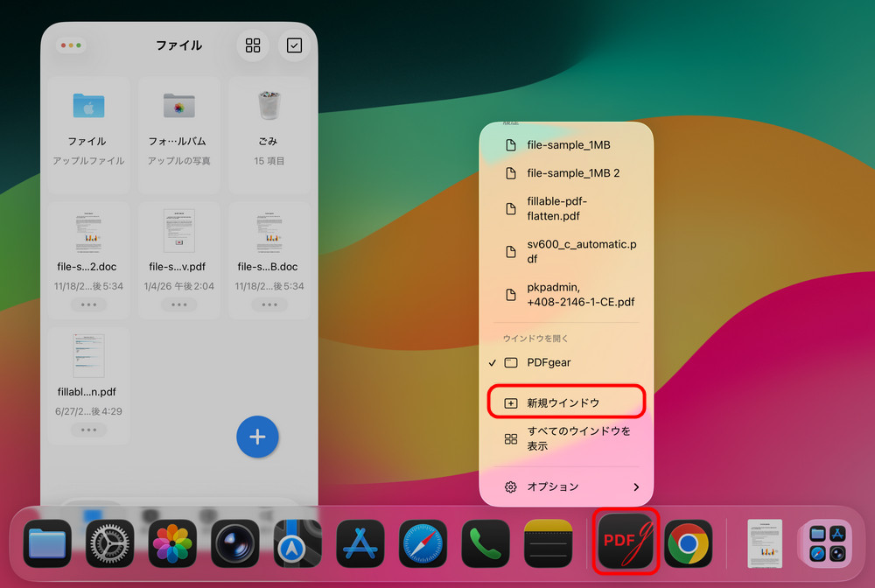Open the Settings app from the dock
The image size is (875, 588).
point(109,542)
